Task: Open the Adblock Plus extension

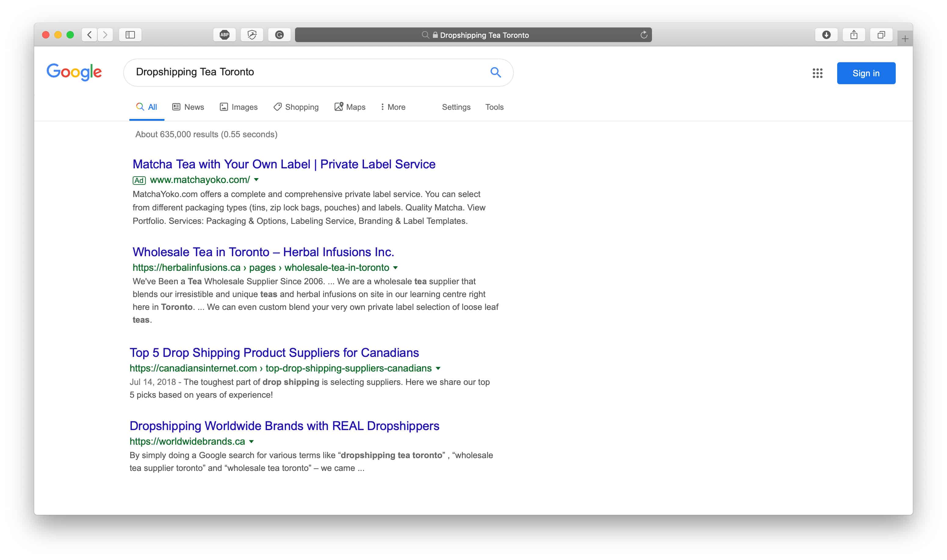Action: click(x=225, y=35)
